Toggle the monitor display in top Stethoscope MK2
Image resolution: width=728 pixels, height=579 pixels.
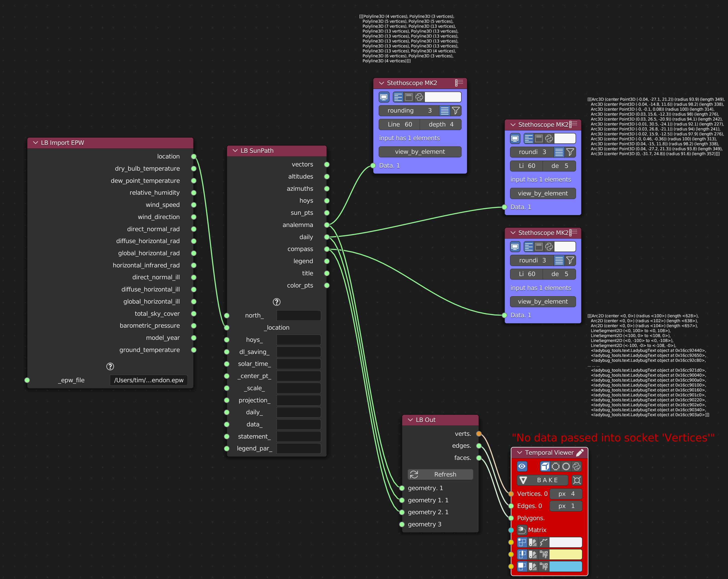[x=384, y=97]
